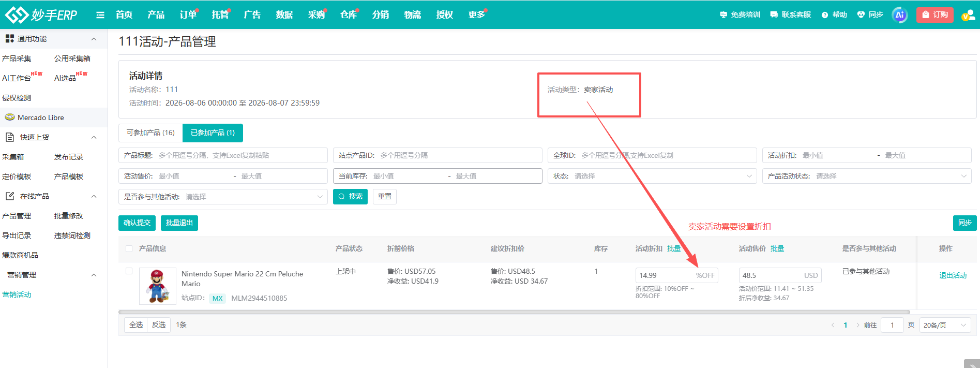Click 批量退出 button

179,223
